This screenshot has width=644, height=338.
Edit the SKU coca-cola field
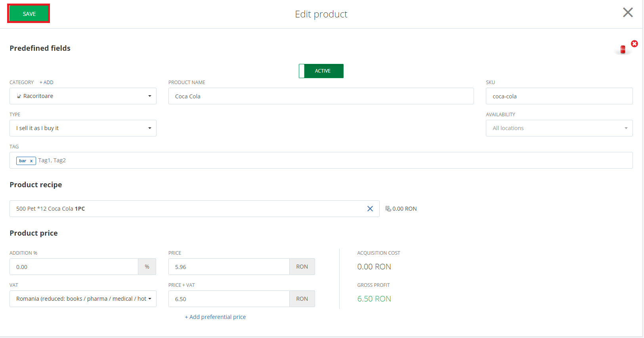tap(559, 96)
